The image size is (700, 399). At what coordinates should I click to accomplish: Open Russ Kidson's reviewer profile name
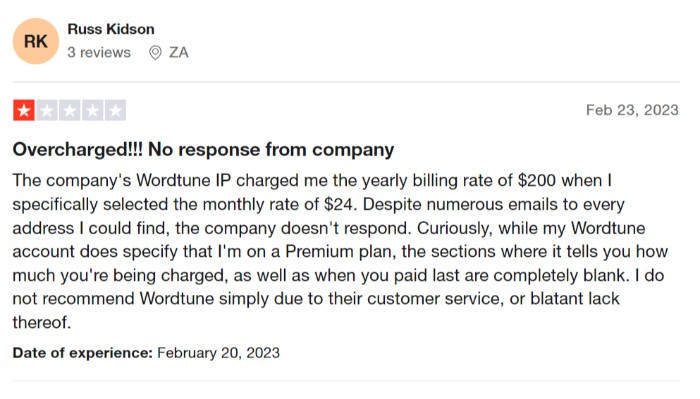coord(111,29)
